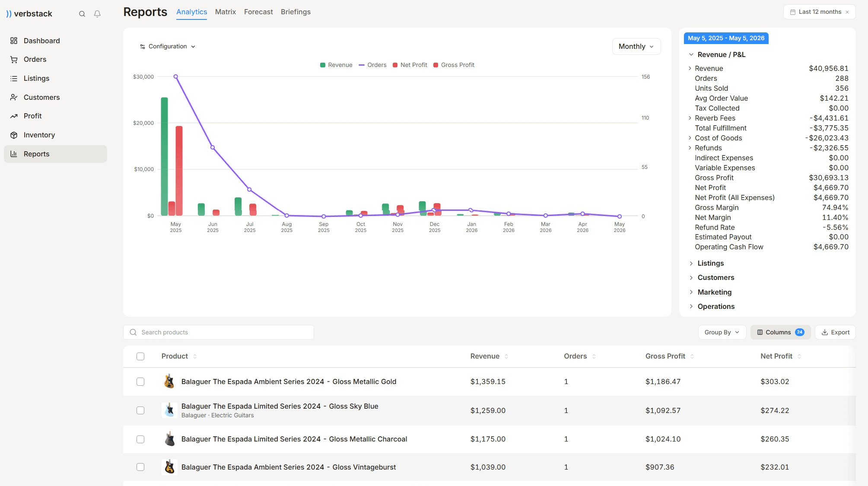Click the verbstack logo
Image resolution: width=868 pixels, height=486 pixels.
(x=29, y=14)
